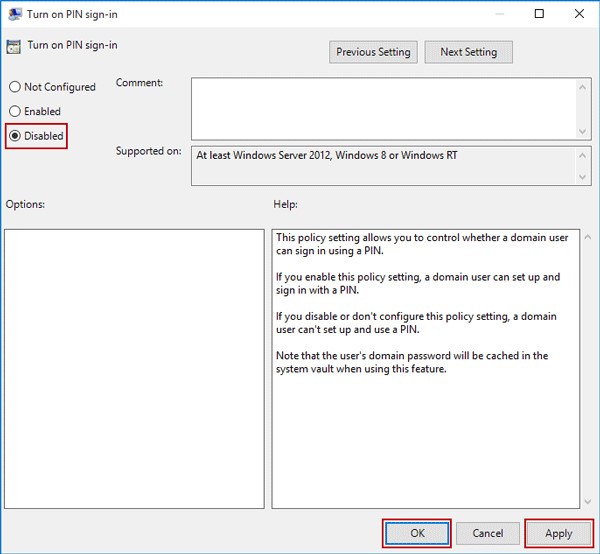The width and height of the screenshot is (600, 554).
Task: Go to Previous Setting
Action: point(373,52)
